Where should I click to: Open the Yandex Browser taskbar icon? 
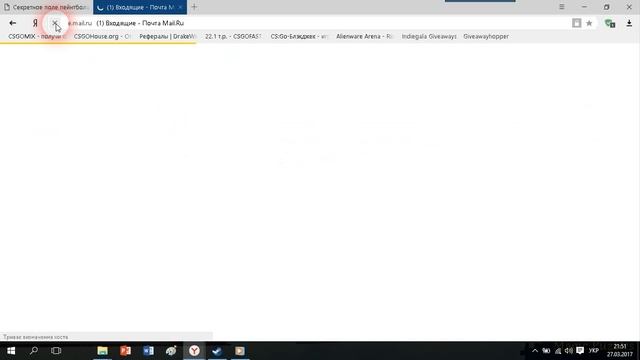(194, 351)
